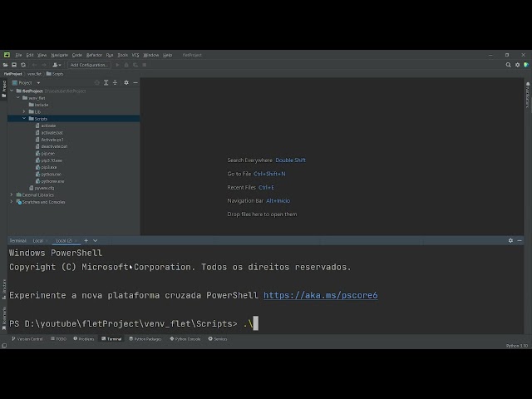
Task: Click fletProject in the breadcrumb bar
Action: (13, 74)
